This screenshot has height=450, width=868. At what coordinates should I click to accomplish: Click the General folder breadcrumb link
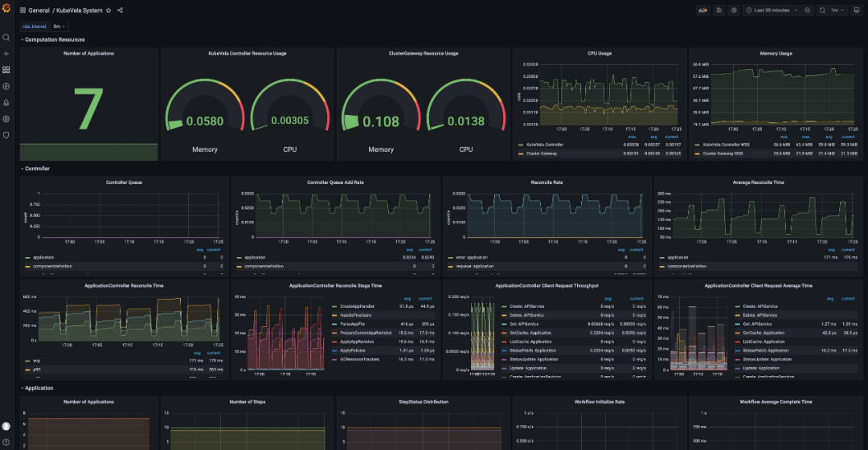click(39, 10)
